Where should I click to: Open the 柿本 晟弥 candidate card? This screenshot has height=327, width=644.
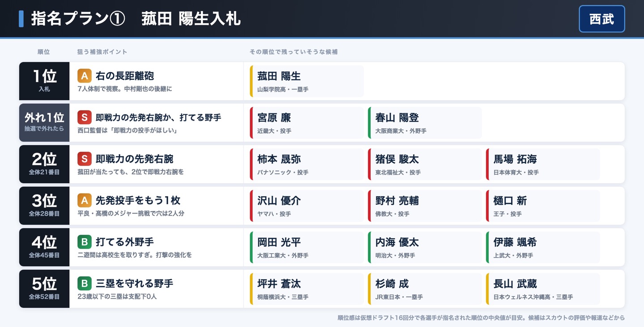[x=307, y=164]
